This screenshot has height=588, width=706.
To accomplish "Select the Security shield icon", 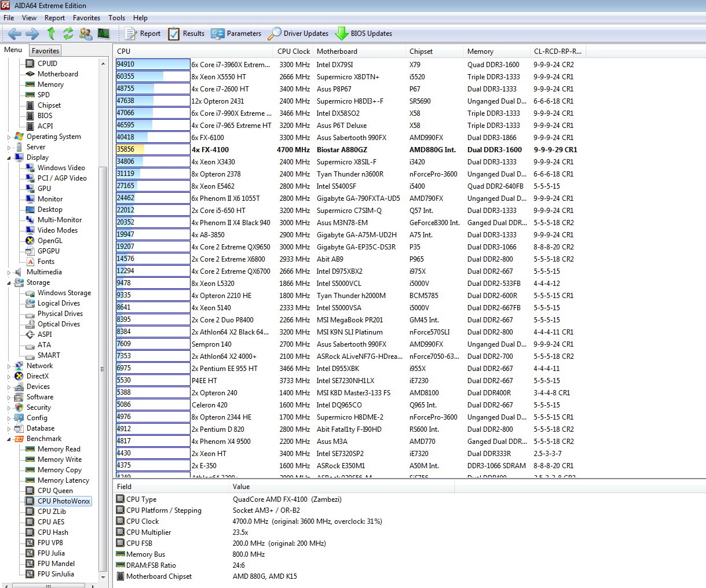I will tap(19, 407).
